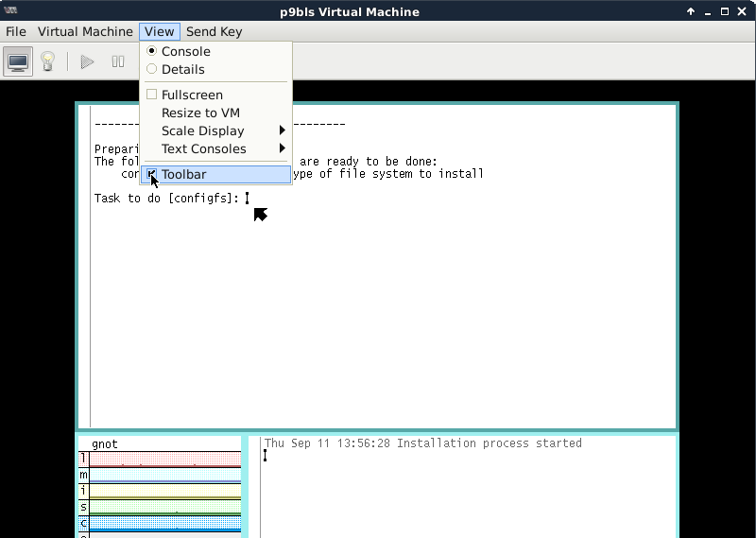Close the p9bls Virtual Machine window
756x538 pixels.
click(x=742, y=12)
